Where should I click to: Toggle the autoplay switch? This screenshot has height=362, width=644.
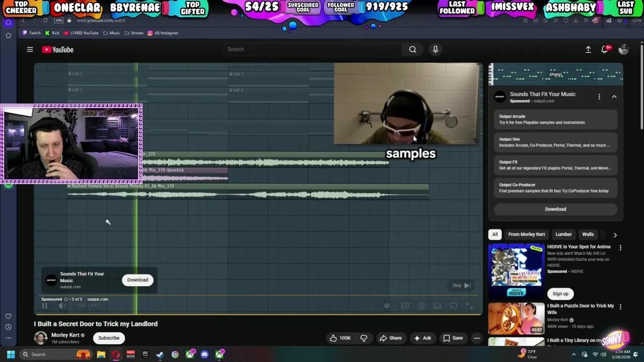[386, 306]
